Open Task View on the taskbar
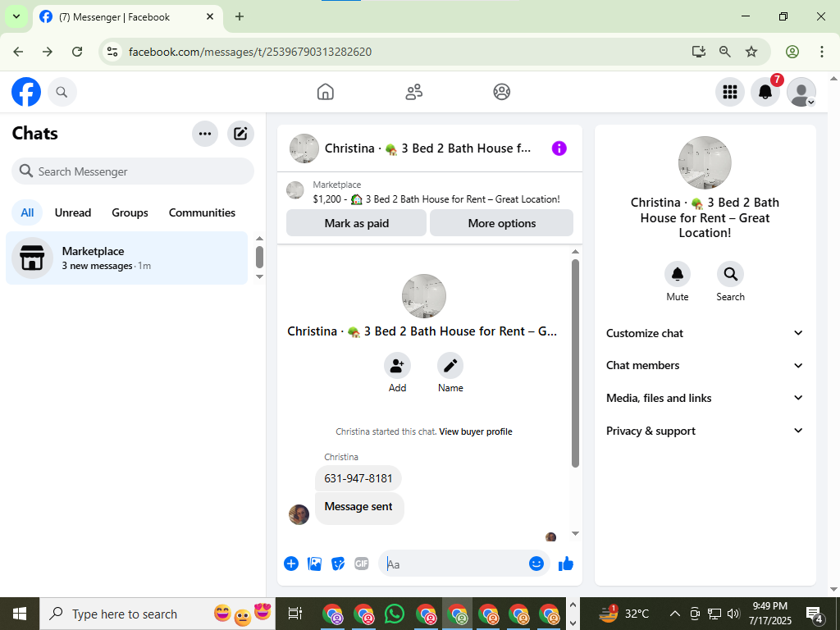The image size is (840, 630). pos(295,614)
